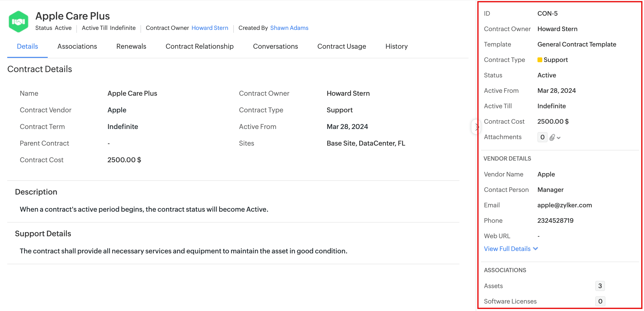View the History tab
The height and width of the screenshot is (311, 644).
tap(396, 46)
